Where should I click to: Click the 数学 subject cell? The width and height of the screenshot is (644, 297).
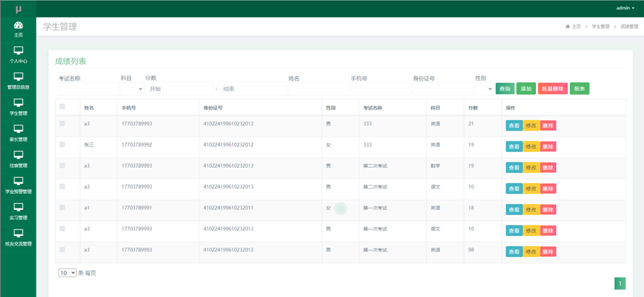(x=435, y=166)
